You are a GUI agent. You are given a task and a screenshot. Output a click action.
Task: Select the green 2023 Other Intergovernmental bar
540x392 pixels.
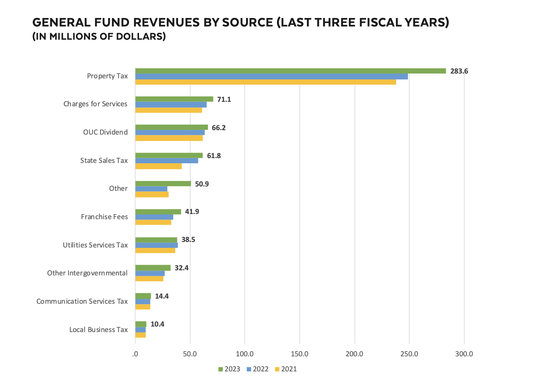(x=153, y=268)
